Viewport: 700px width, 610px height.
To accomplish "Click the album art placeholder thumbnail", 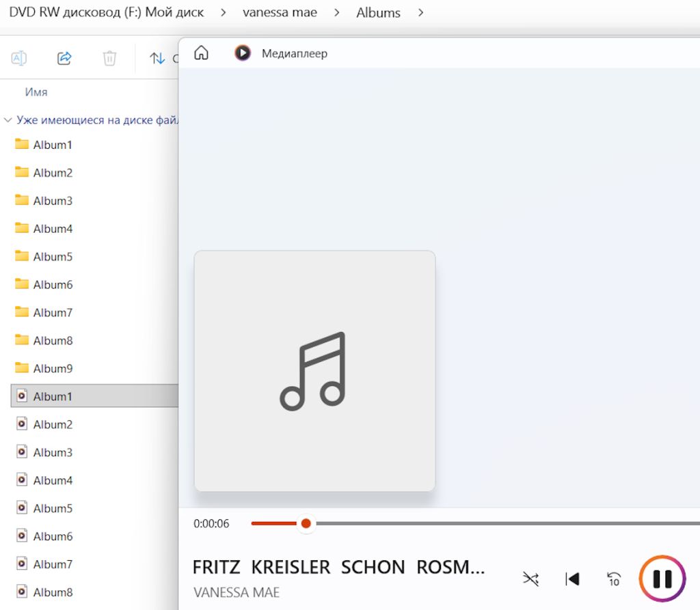I will click(314, 371).
